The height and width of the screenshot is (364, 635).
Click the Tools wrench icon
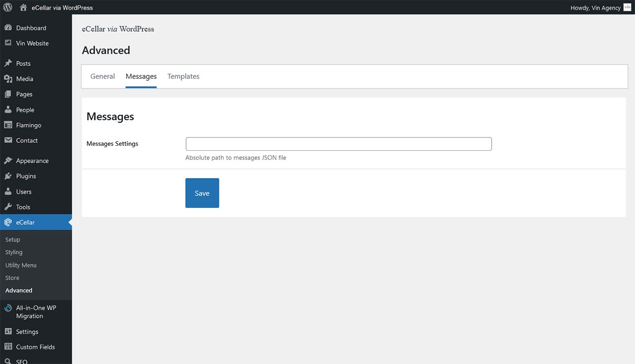click(x=8, y=207)
